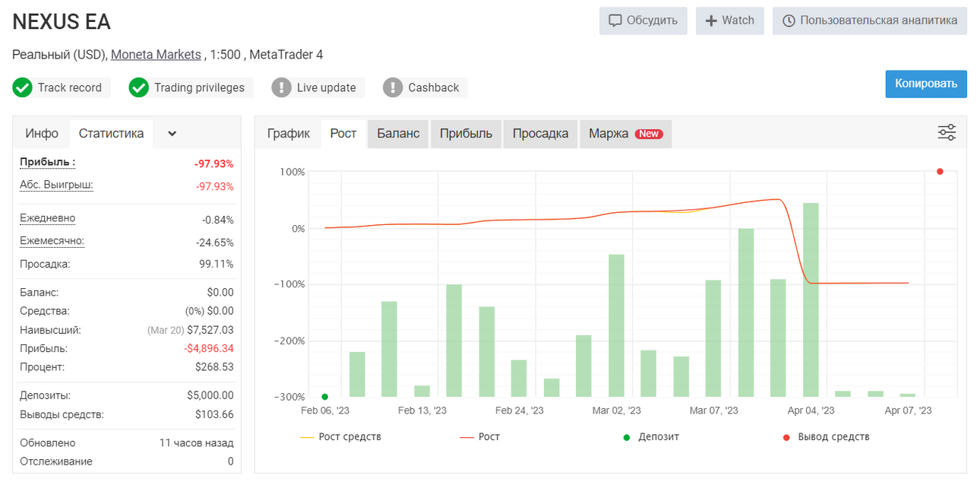Click the Live update label
Viewport: 980px width, 482px height.
tap(327, 87)
